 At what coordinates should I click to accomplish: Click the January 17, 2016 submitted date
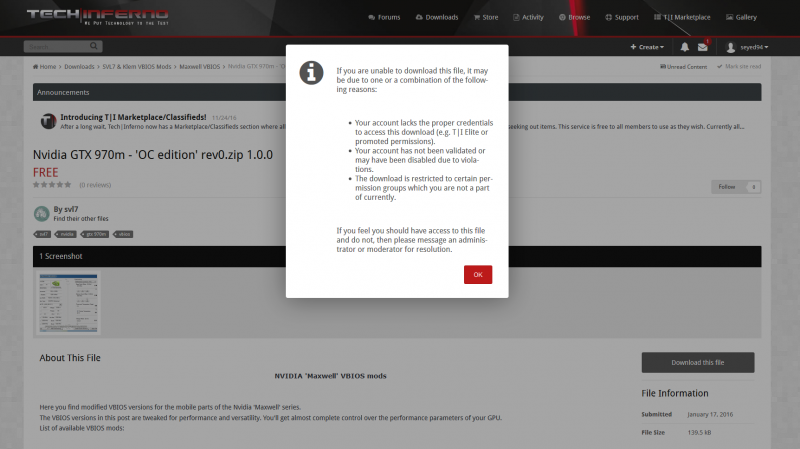tap(710, 414)
